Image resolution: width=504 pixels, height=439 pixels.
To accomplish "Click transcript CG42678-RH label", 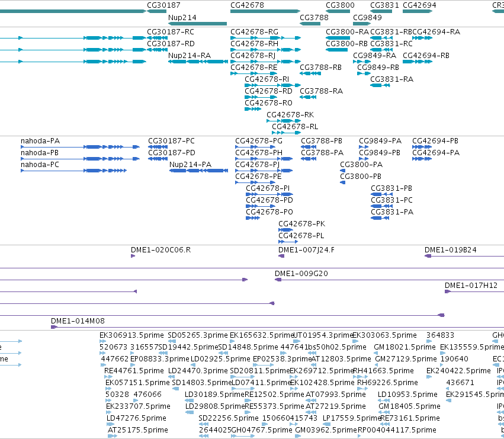I will tap(254, 44).
